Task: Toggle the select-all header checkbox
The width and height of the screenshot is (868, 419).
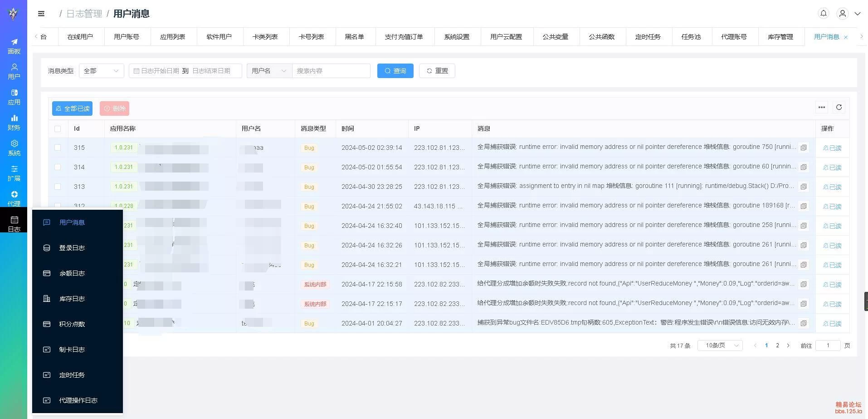Action: pyautogui.click(x=58, y=129)
